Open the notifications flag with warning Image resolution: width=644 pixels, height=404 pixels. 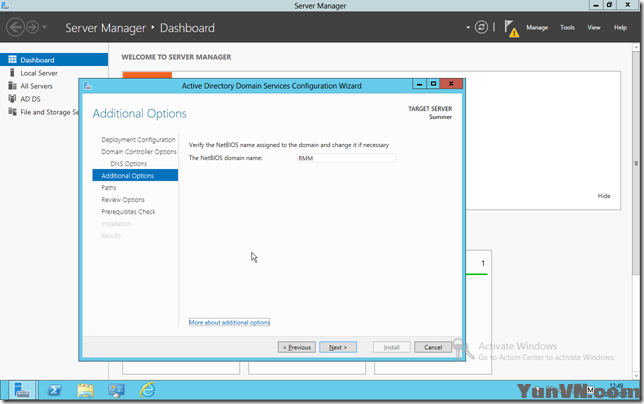coord(511,28)
